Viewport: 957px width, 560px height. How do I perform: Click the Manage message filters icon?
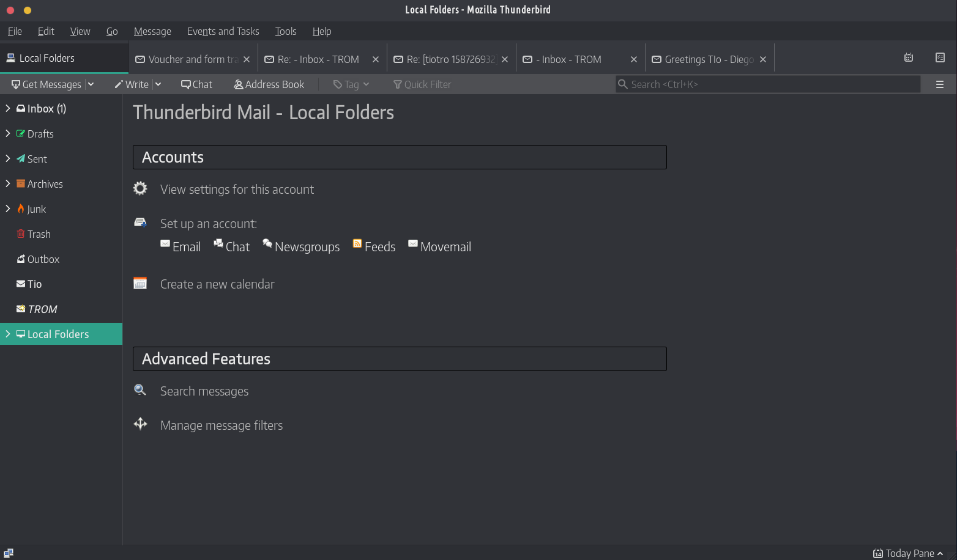[x=140, y=424]
